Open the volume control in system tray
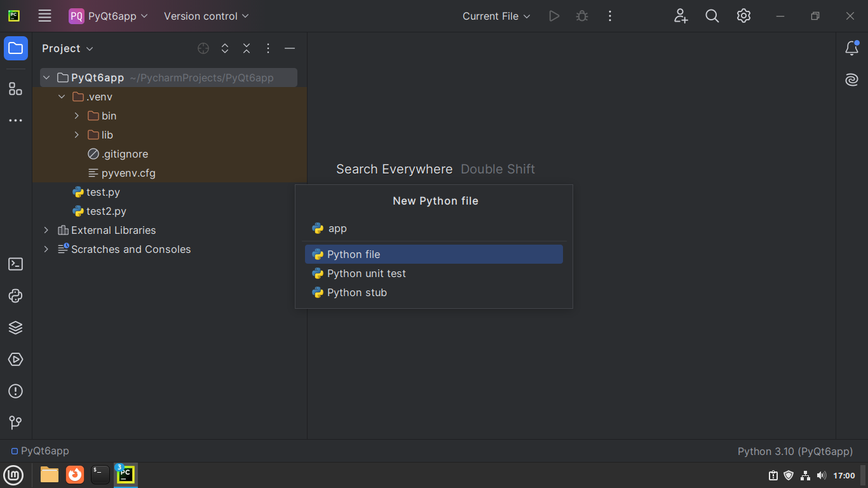 pyautogui.click(x=821, y=475)
